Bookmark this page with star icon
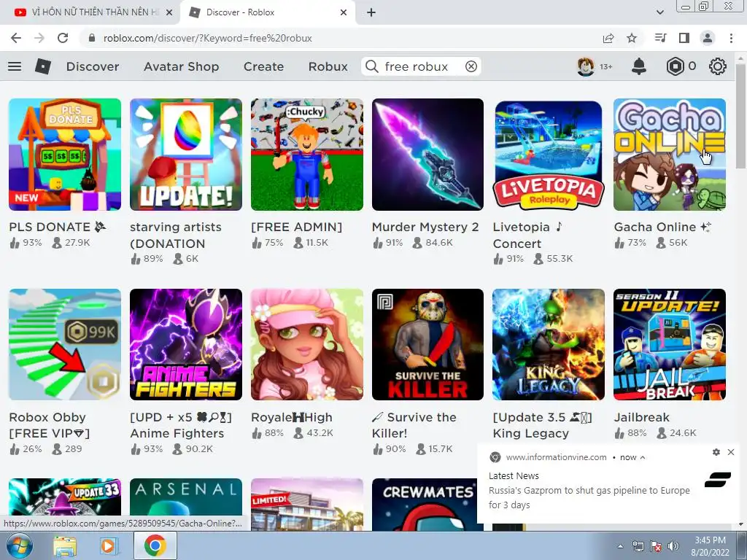This screenshot has width=747, height=560. (x=632, y=38)
